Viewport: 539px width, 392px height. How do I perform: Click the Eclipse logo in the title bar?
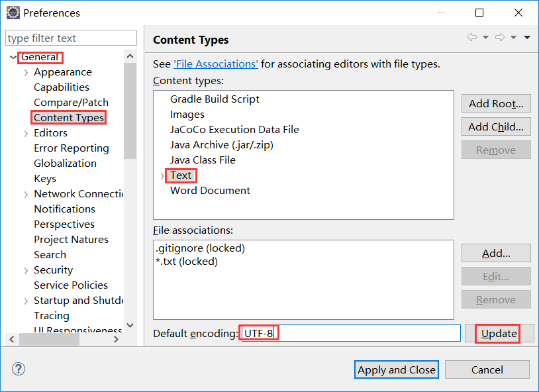coord(13,12)
